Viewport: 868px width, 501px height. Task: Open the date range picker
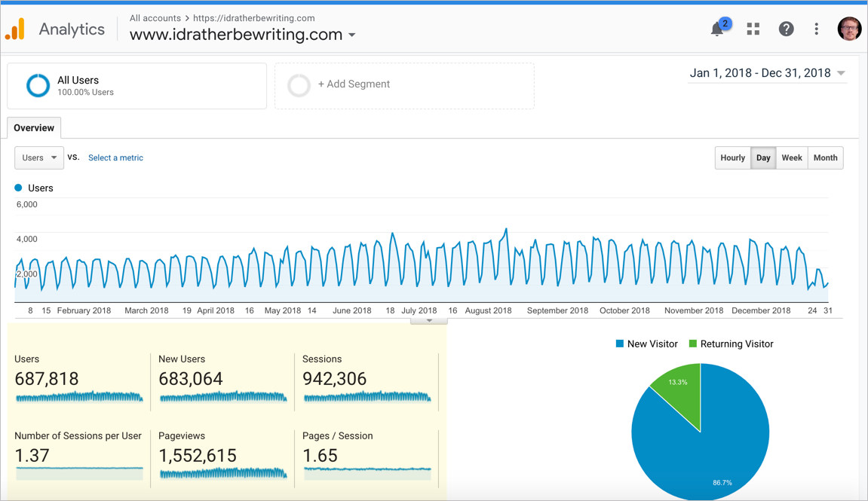click(767, 73)
